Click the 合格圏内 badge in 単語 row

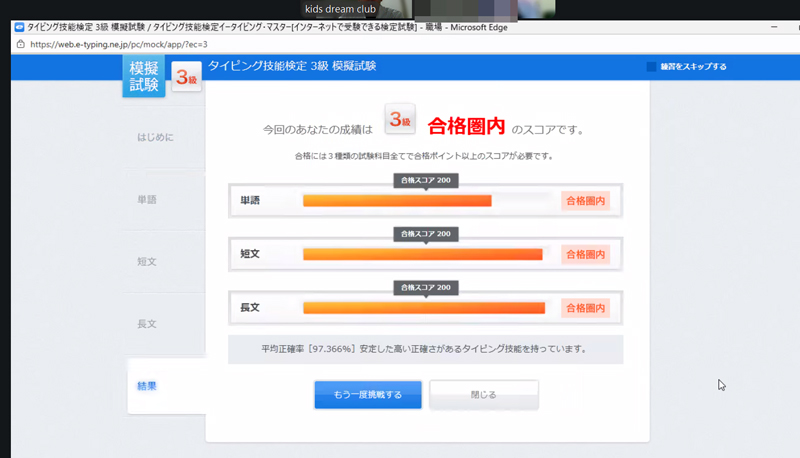click(585, 201)
